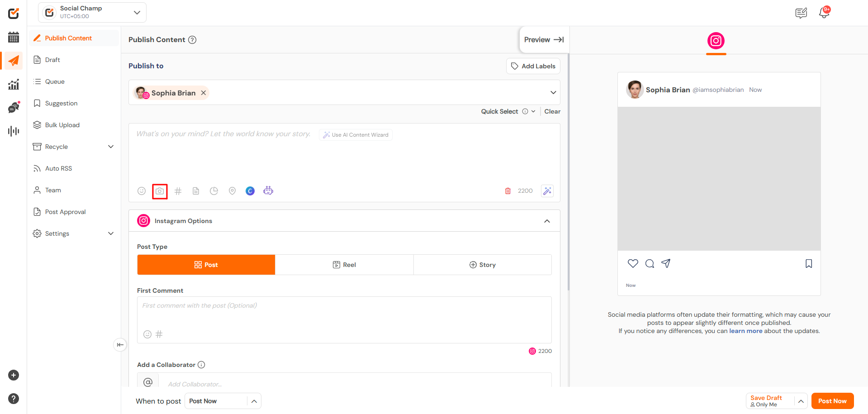Click the Post Now orange button
Screen dimensions: 868x414
pos(832,401)
